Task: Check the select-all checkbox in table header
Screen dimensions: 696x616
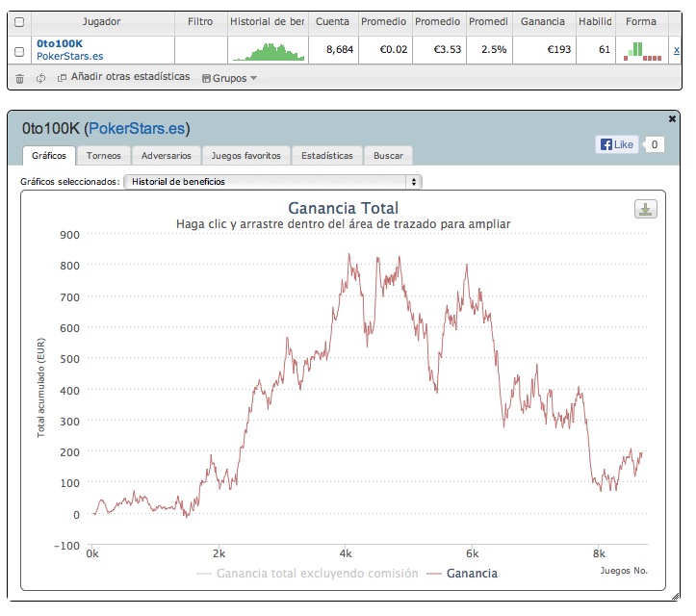Action: [x=19, y=22]
